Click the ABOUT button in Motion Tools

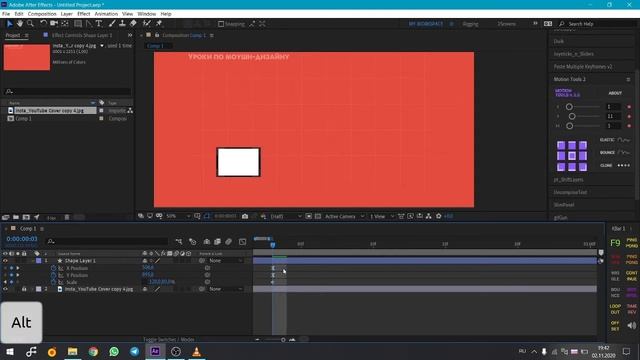[x=615, y=93]
